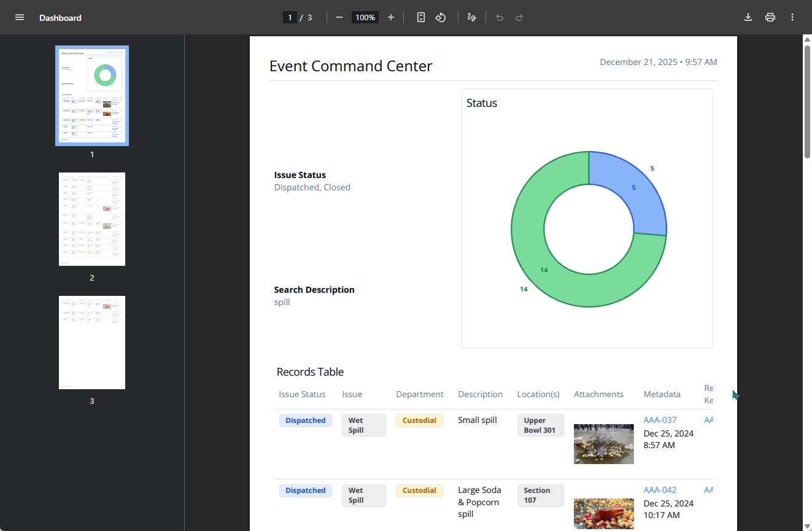Download the PDF file
This screenshot has width=812, height=531.
point(748,17)
